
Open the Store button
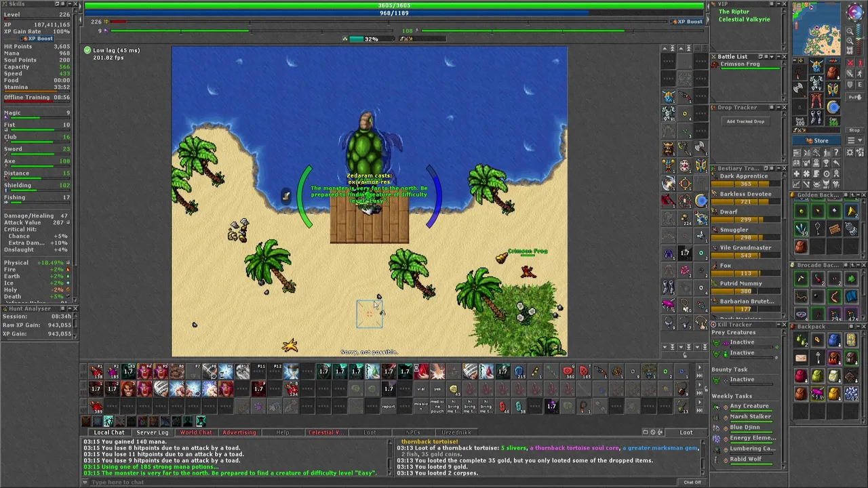pyautogui.click(x=816, y=140)
